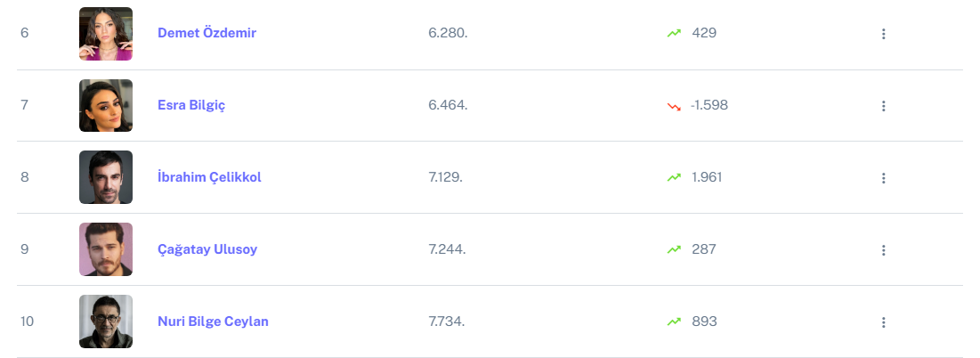Click the upward trend icon beside 287
The image size is (980, 358).
point(674,249)
